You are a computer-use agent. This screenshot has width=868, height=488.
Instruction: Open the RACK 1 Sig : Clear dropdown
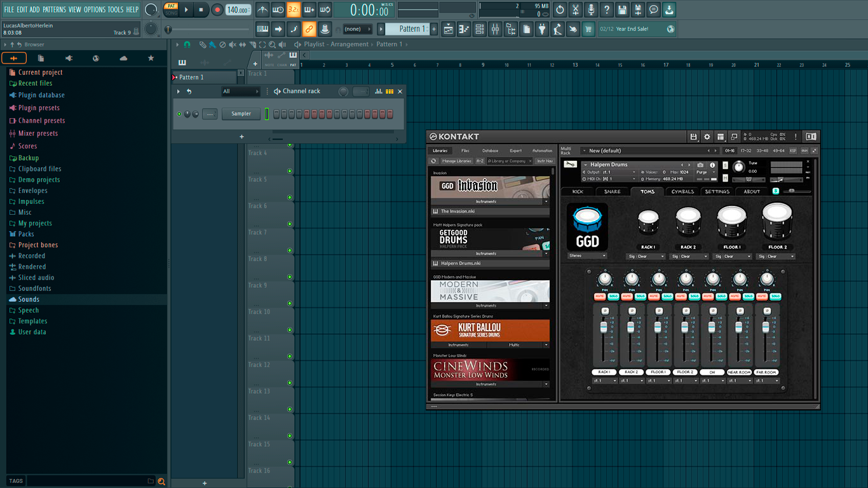coord(646,257)
